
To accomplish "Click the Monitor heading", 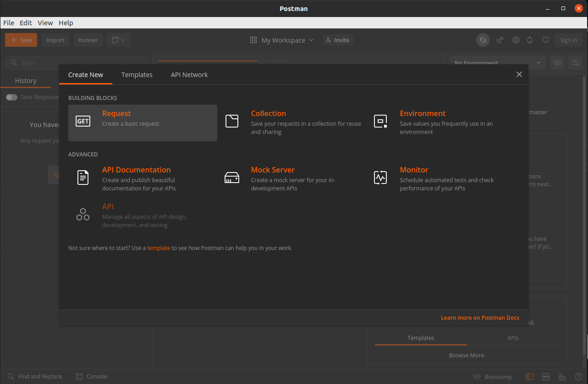I will point(414,170).
